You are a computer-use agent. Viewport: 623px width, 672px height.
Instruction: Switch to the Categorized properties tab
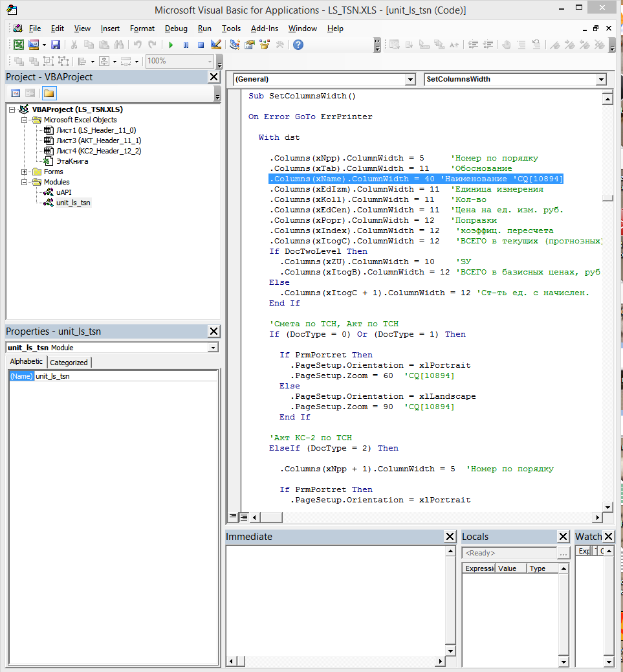coord(69,363)
